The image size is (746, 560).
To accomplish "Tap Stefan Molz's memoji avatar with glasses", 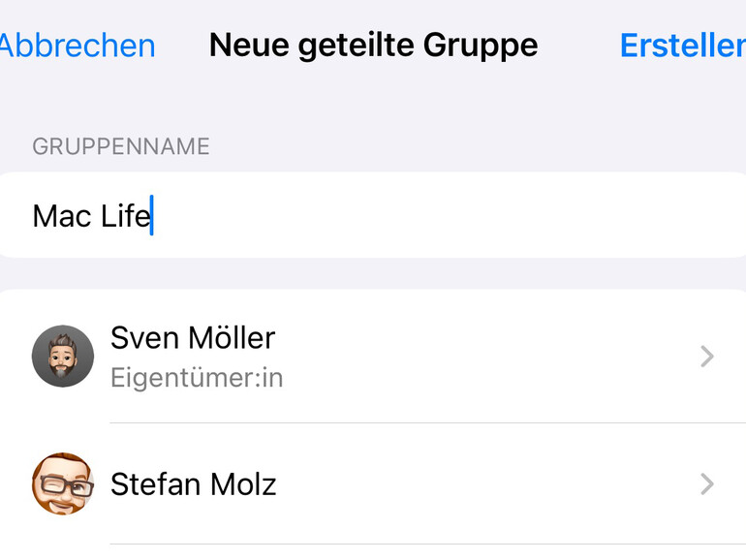I will 63,483.
